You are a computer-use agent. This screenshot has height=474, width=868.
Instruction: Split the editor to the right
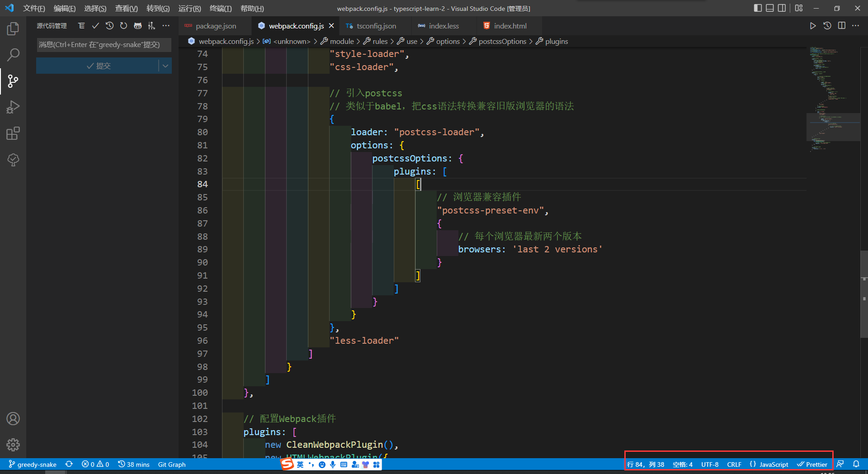click(842, 26)
